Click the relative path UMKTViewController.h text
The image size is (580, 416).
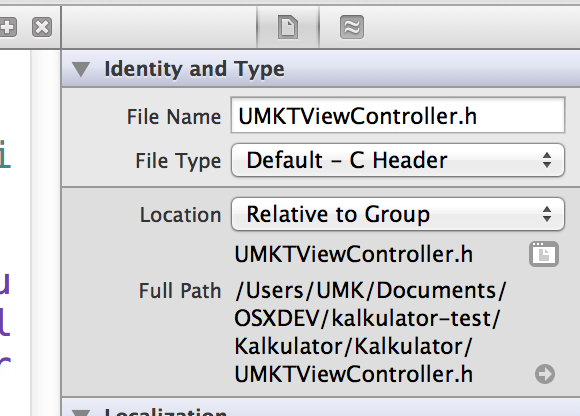point(354,254)
